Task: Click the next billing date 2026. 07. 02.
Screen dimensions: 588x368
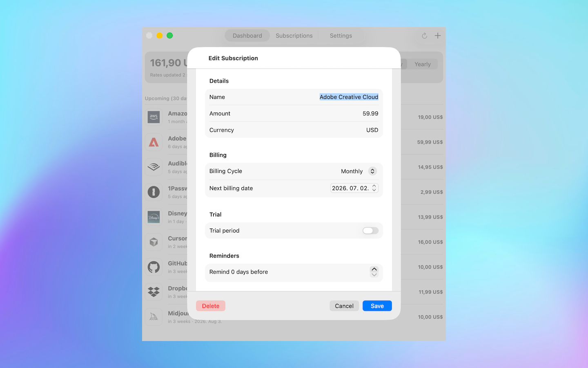Action: (x=350, y=188)
